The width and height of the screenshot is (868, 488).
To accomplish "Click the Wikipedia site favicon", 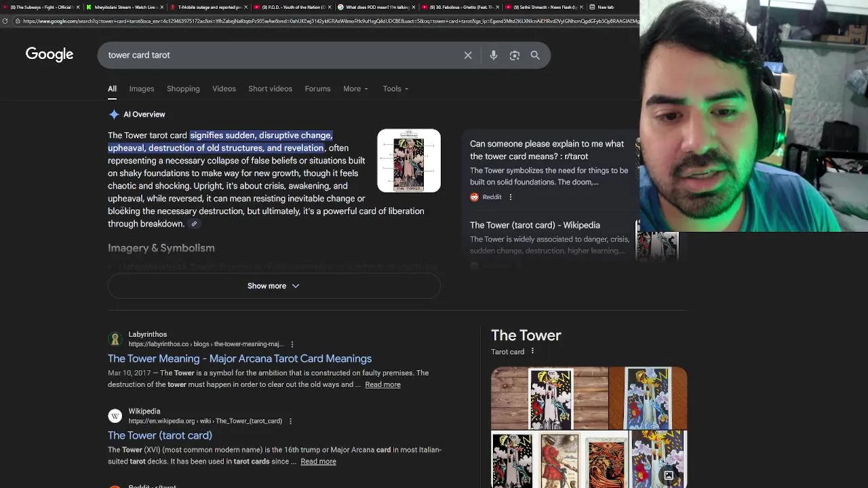I will [115, 415].
